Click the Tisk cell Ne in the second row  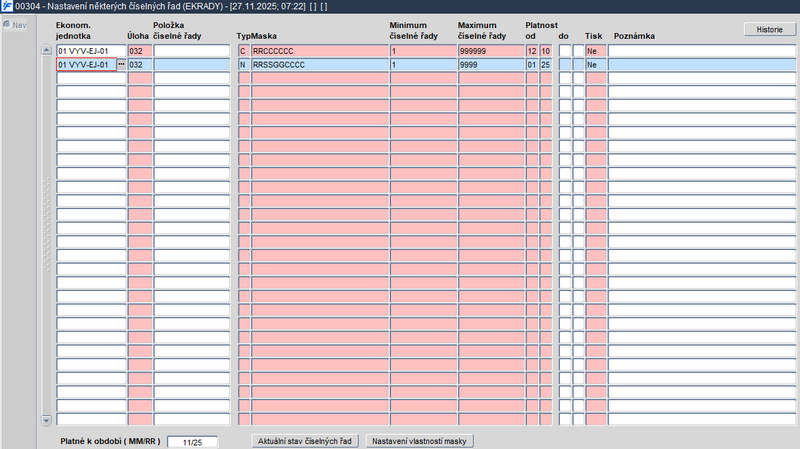coord(596,65)
